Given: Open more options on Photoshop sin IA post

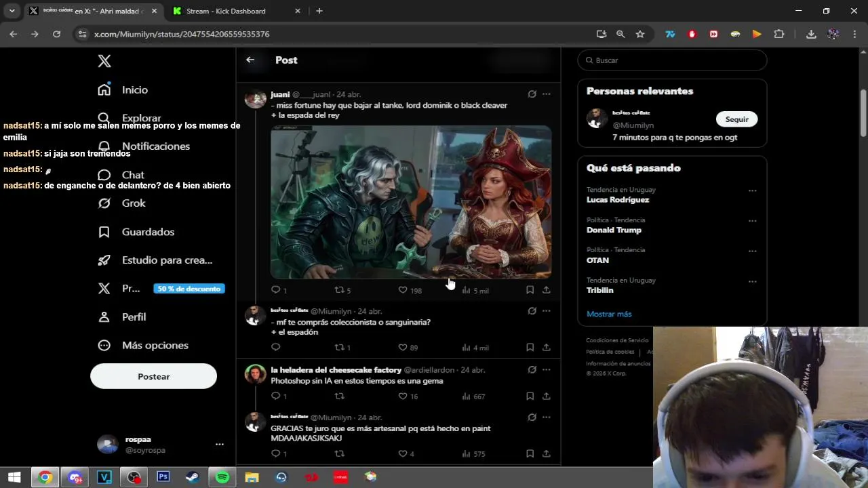Looking at the screenshot, I should click(547, 370).
